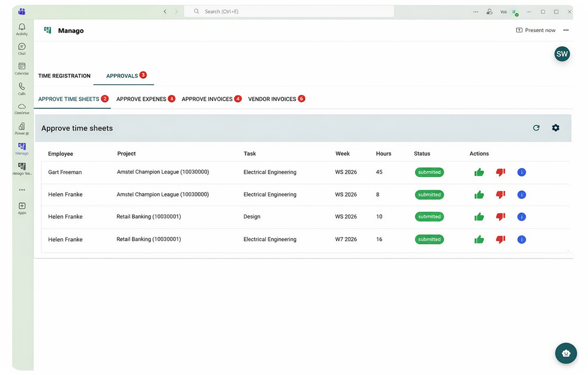Open the chatbot assistant button
Screen dimensions: 588x375
tap(566, 353)
